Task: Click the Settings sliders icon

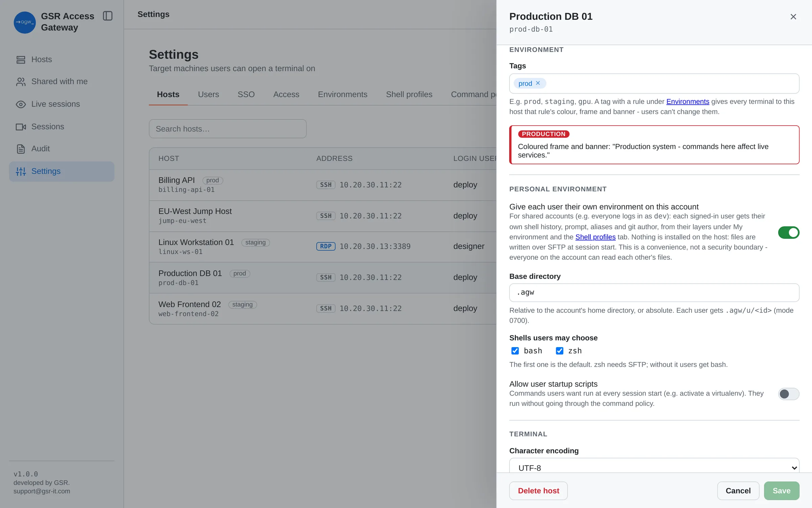Action: tap(21, 171)
